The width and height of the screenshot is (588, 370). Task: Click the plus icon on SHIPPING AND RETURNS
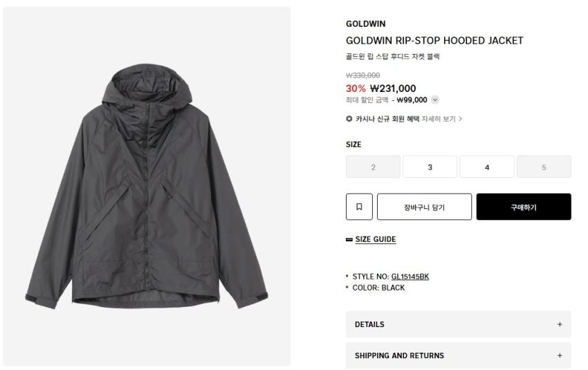tap(560, 355)
